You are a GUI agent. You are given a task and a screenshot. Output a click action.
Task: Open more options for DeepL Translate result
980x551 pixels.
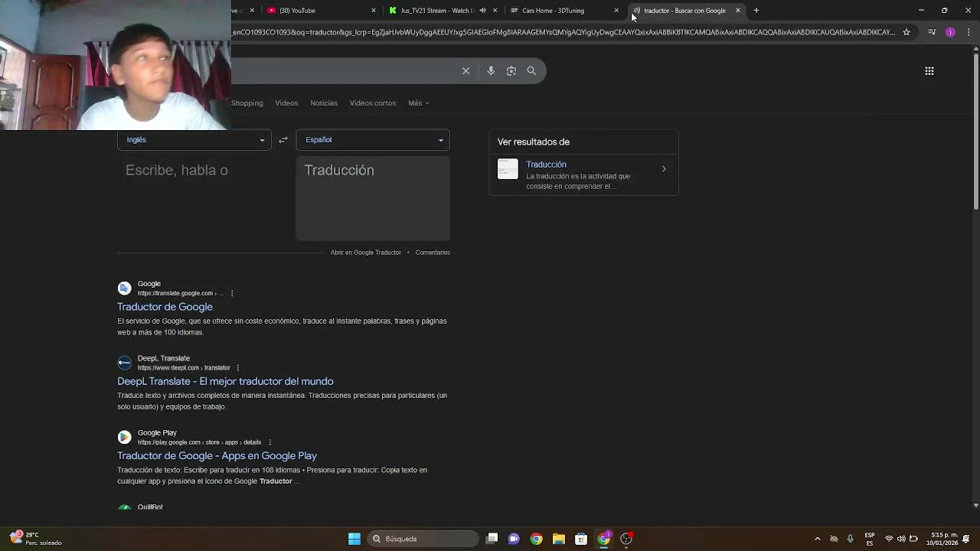click(x=238, y=367)
